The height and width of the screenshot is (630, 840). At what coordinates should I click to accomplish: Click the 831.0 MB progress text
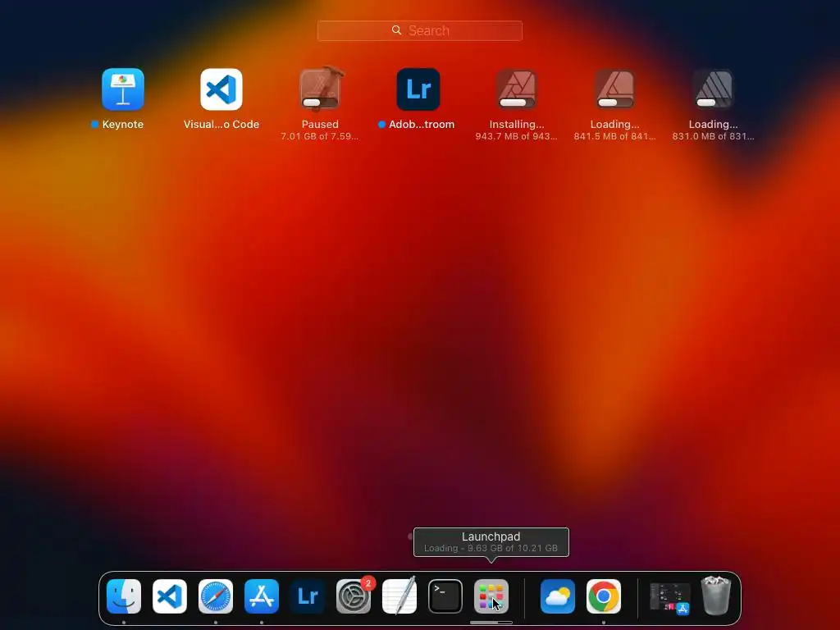714,137
